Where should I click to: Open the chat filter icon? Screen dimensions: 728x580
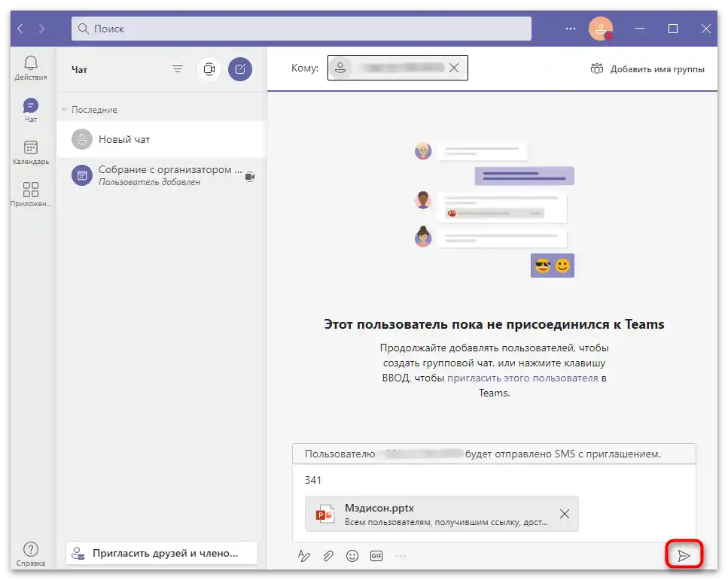(178, 69)
